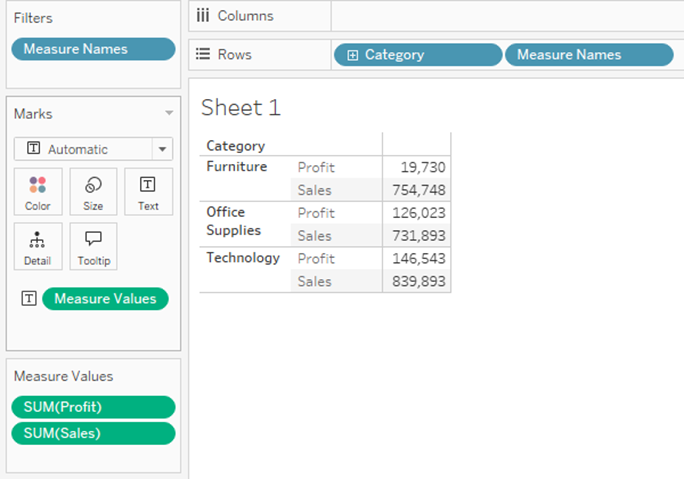Click the Sheet 1 title
This screenshot has height=479, width=684.
[x=240, y=108]
